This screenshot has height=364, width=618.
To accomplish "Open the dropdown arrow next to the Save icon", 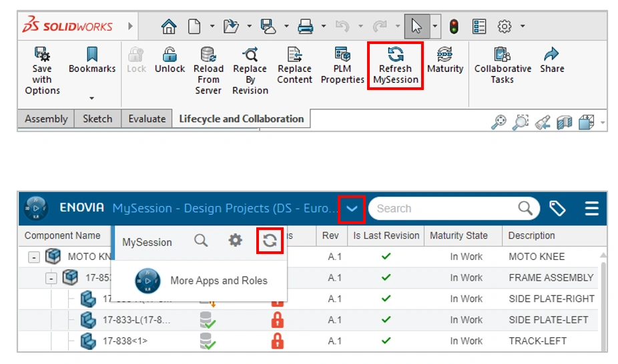I will (x=286, y=27).
